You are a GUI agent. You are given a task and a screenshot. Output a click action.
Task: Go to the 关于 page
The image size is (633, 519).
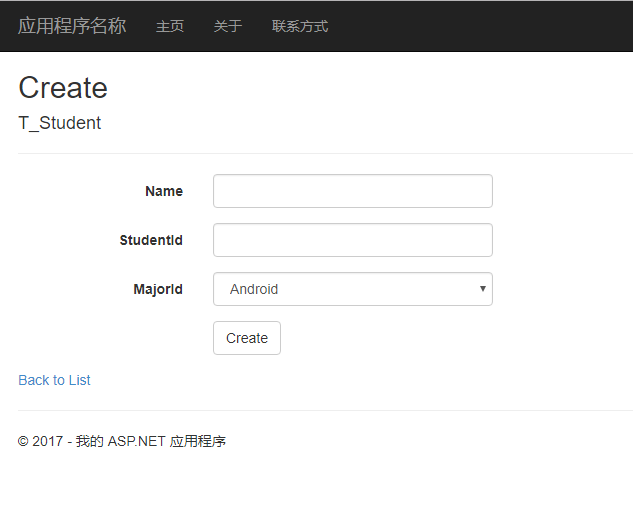point(228,26)
